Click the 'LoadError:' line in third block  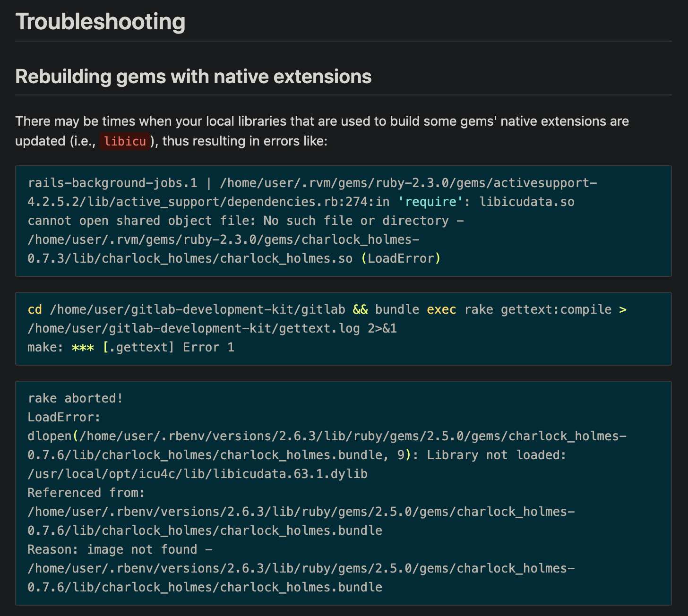64,417
